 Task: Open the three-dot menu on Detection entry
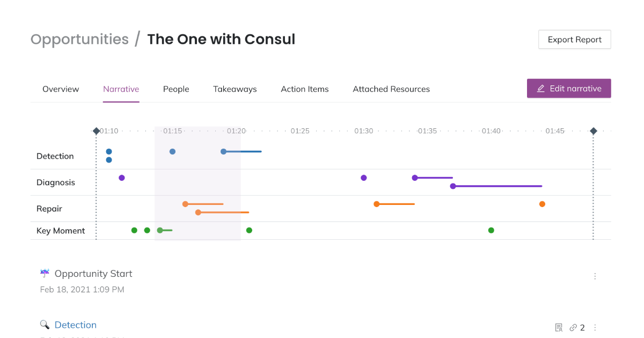tap(595, 327)
